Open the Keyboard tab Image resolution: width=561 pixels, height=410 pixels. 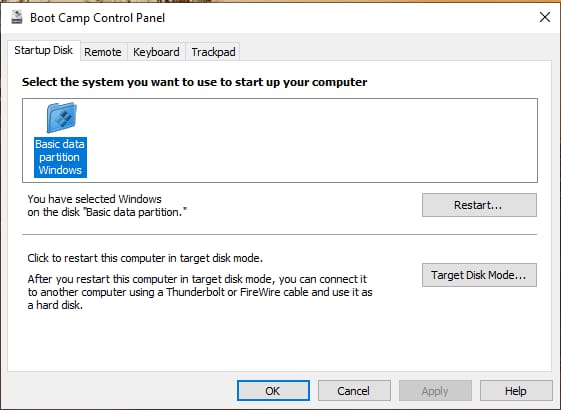156,52
